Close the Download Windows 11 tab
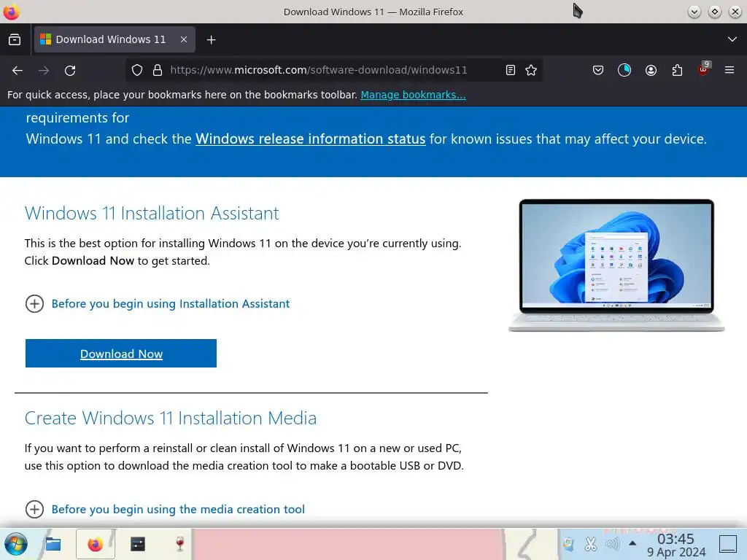The image size is (747, 560). pos(183,39)
